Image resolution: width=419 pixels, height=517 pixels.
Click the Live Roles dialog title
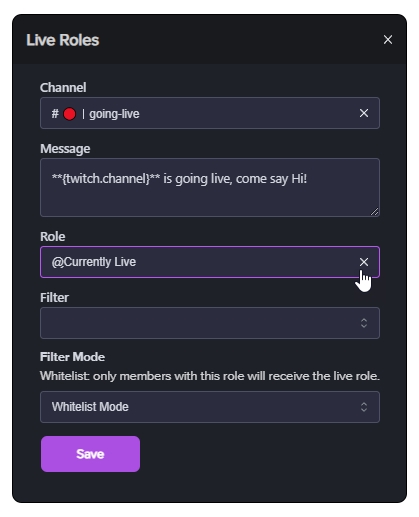click(x=63, y=40)
